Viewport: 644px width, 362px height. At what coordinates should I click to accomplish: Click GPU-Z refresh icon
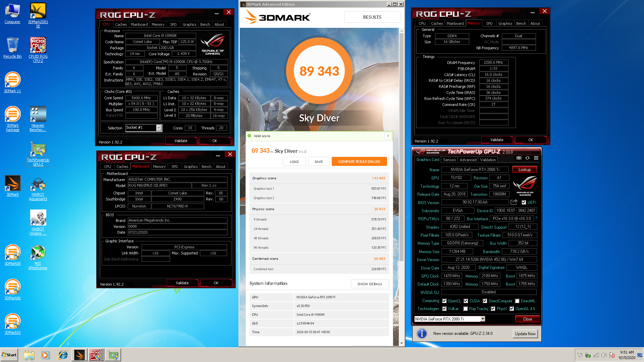click(527, 158)
